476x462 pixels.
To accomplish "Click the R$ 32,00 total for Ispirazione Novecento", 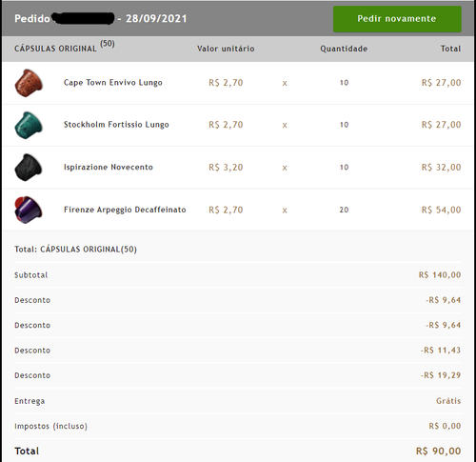I will click(x=441, y=167).
